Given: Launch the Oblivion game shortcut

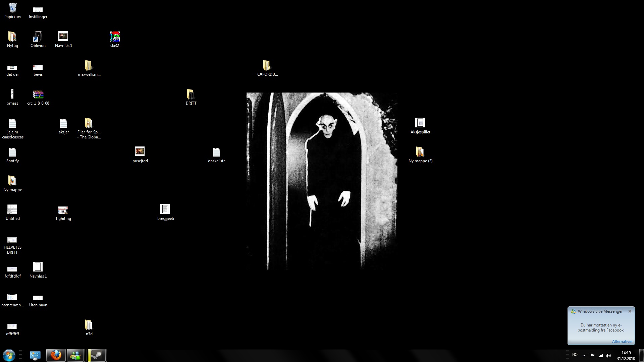Looking at the screenshot, I should 38,40.
